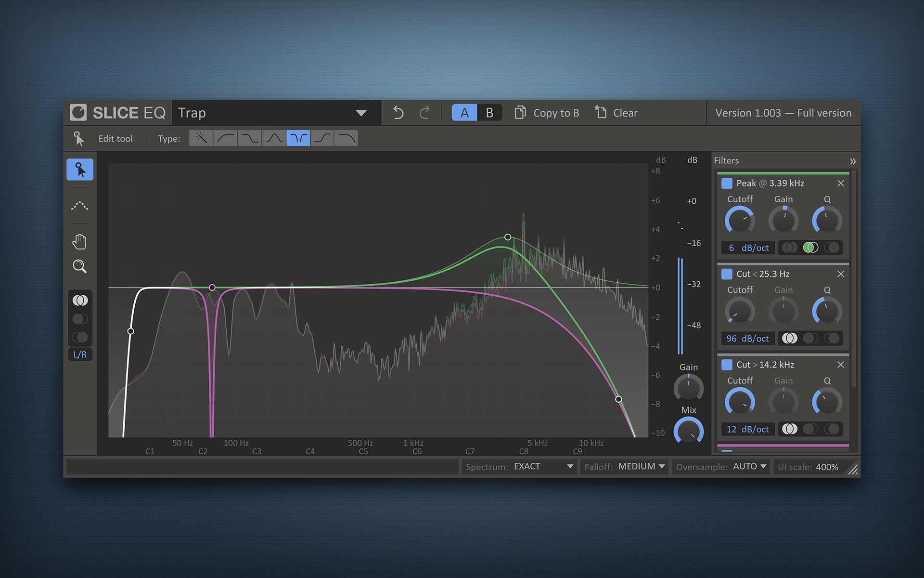
Task: Open the Falloff dropdown set to MEDIUM
Action: coord(640,466)
